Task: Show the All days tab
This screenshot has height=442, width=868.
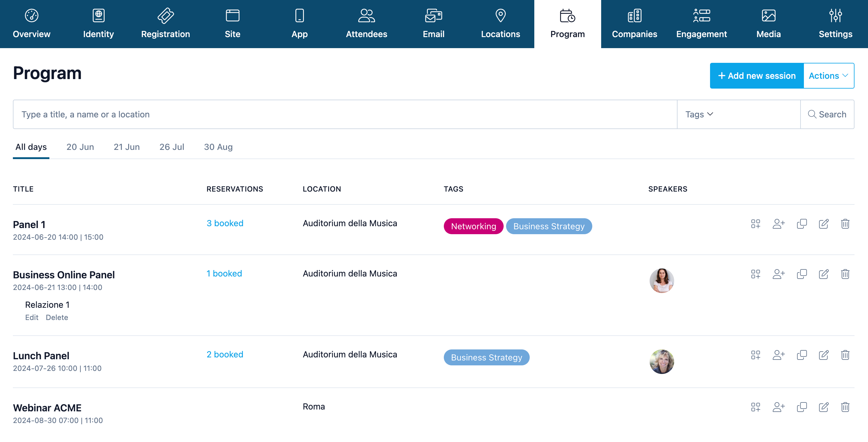Action: tap(31, 147)
